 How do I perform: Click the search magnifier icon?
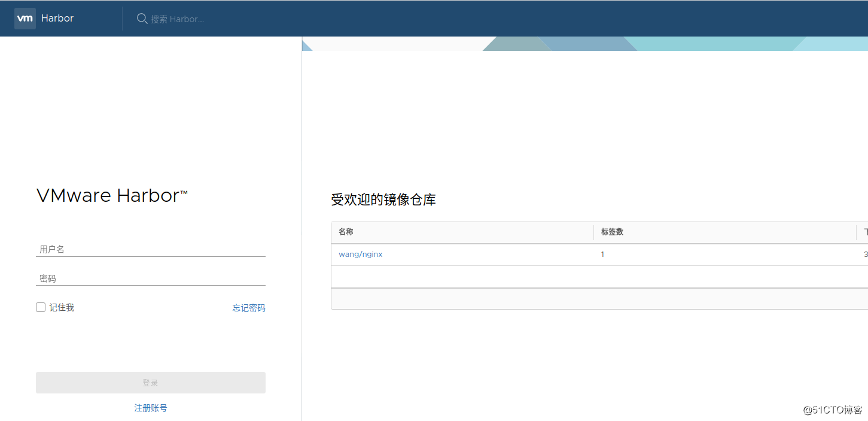tap(142, 19)
